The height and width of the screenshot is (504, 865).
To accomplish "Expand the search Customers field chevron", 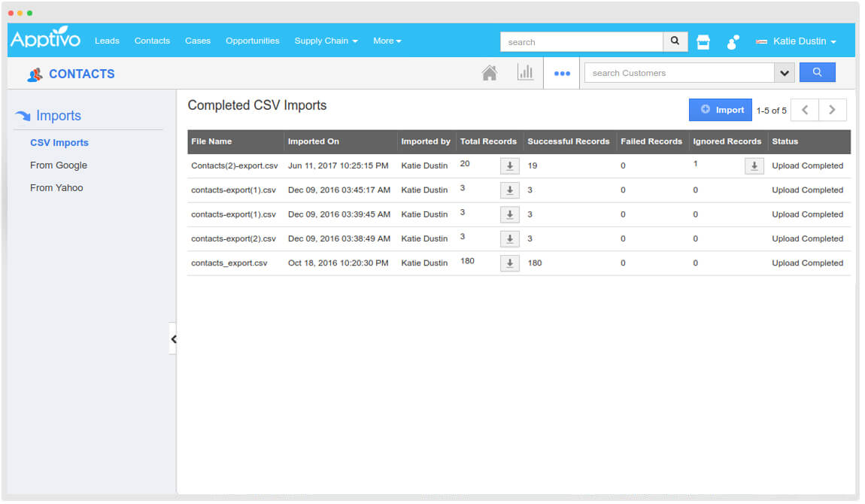I will (x=785, y=72).
